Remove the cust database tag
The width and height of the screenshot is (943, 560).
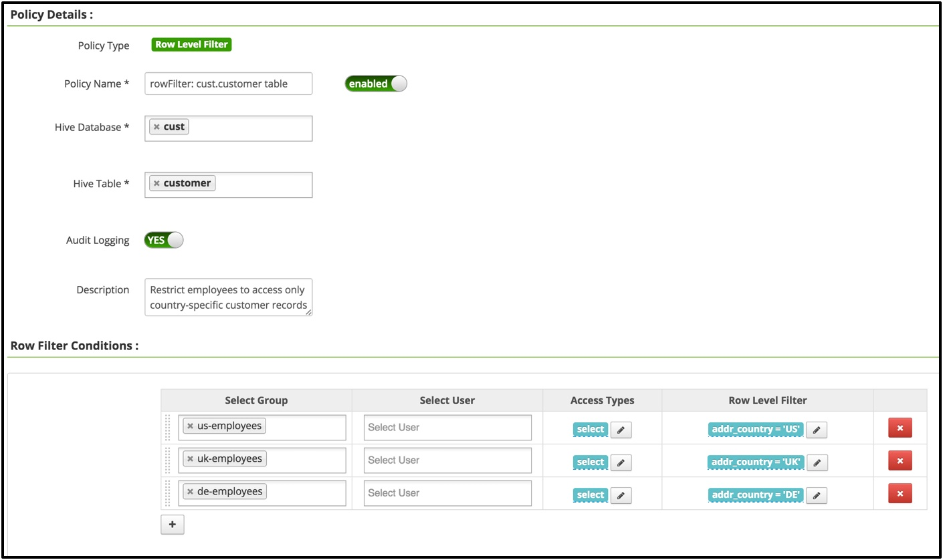coord(156,127)
